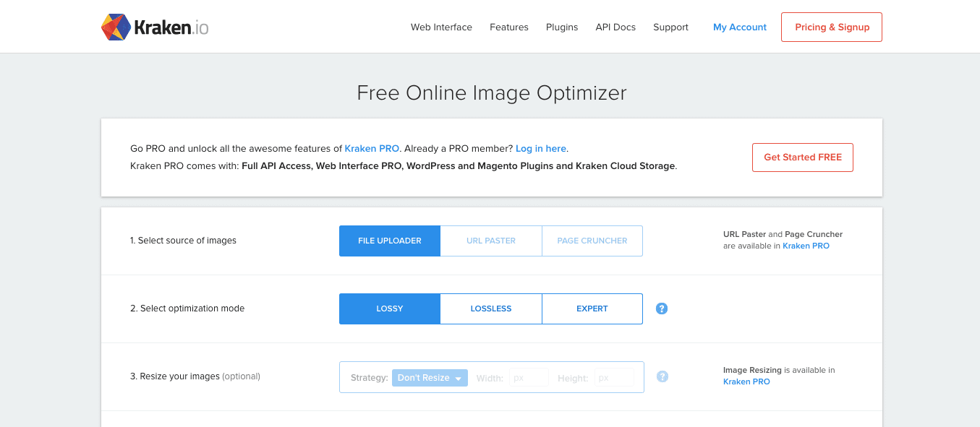
Task: Open the image resizing help question icon
Action: 662,376
